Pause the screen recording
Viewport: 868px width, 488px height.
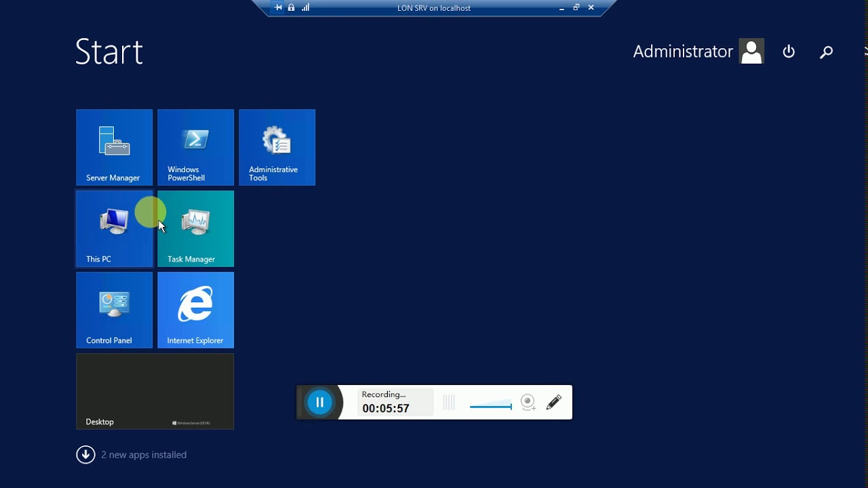coord(319,402)
